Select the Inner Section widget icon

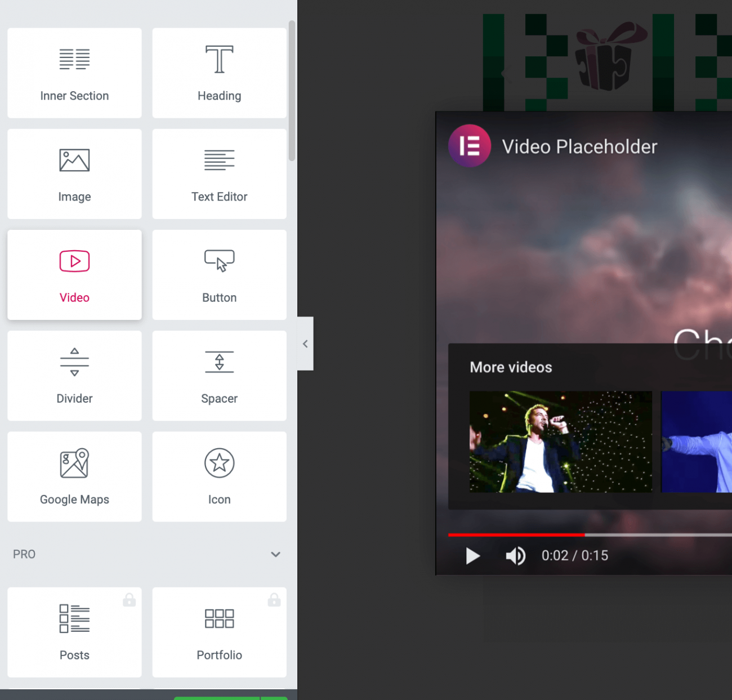click(x=74, y=60)
